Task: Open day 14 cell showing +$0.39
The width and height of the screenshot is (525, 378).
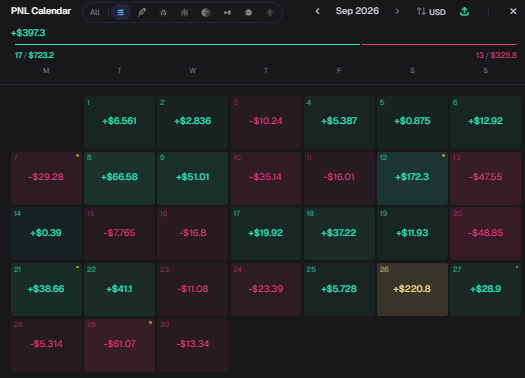Action: pos(47,233)
